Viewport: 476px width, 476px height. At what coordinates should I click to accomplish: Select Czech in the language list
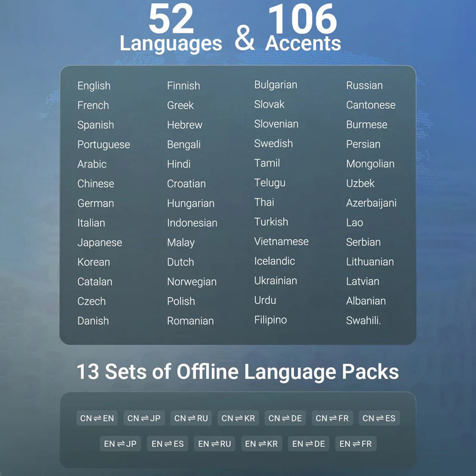coord(91,301)
